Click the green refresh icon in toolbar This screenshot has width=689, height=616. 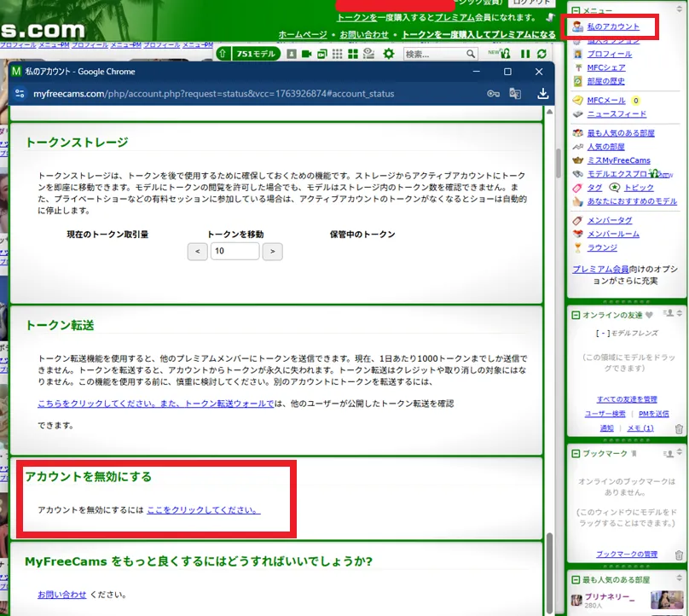coord(541,54)
